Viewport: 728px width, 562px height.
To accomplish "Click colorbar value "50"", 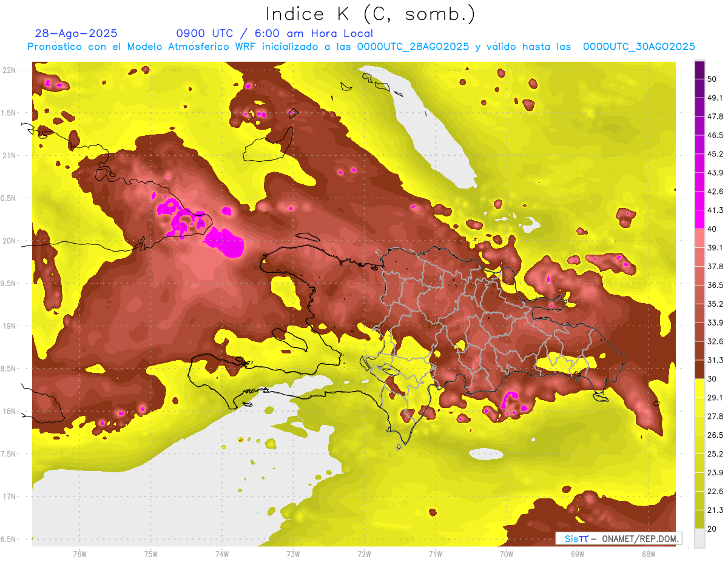I will [712, 79].
